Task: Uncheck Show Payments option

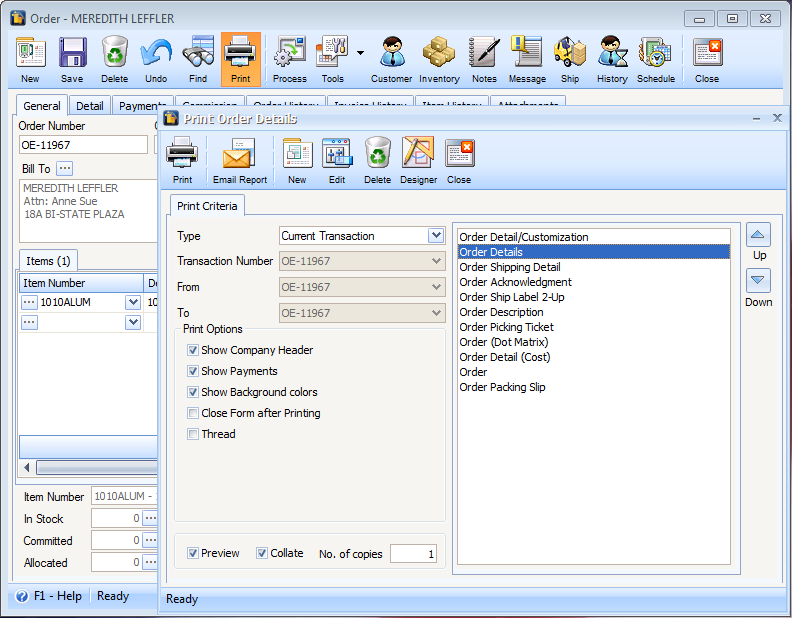Action: pyautogui.click(x=192, y=371)
